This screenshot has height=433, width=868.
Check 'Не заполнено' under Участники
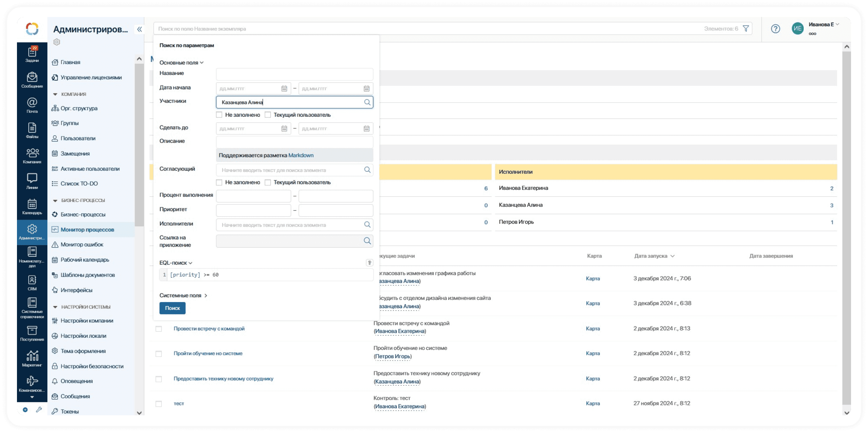click(219, 115)
